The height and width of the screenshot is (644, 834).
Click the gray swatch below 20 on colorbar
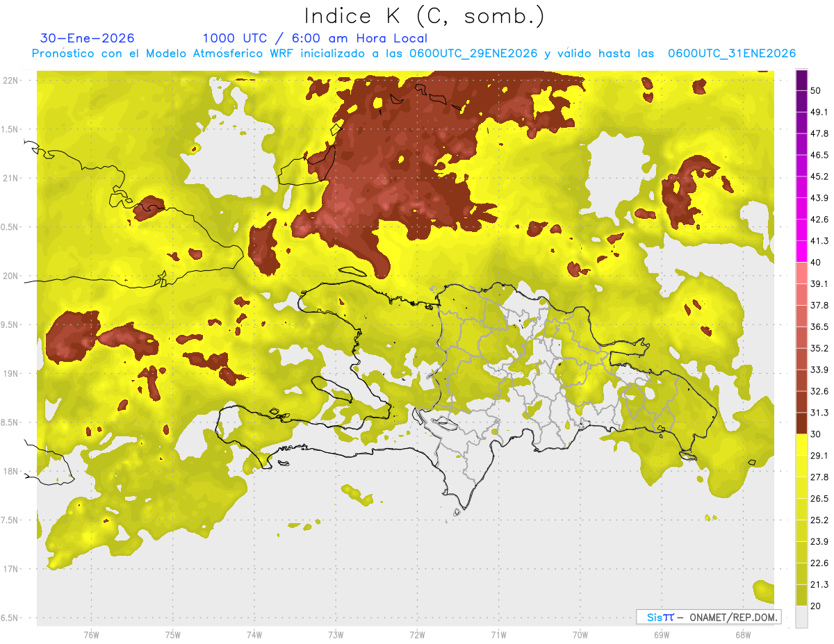coord(801,617)
